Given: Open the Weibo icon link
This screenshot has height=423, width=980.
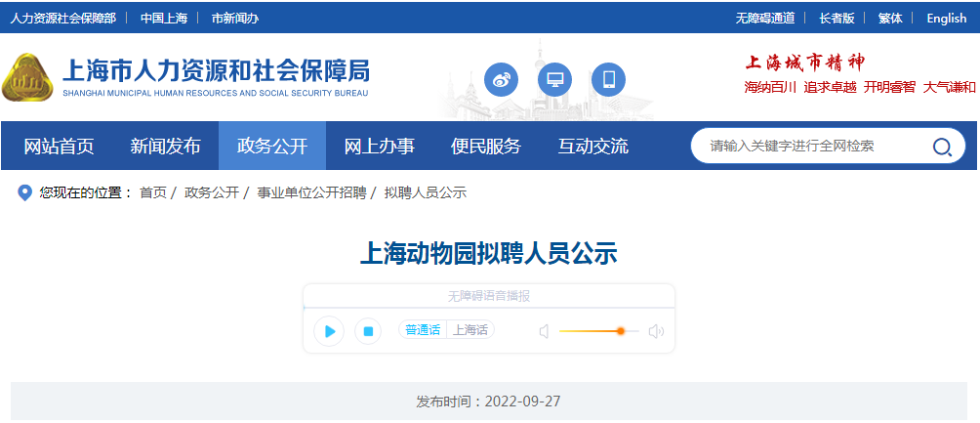Looking at the screenshot, I should [x=502, y=80].
